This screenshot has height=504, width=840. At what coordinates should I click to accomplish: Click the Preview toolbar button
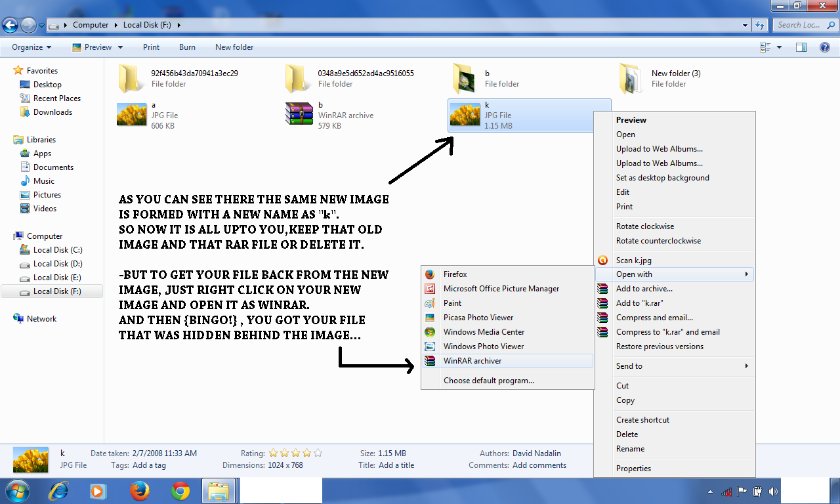coord(92,47)
